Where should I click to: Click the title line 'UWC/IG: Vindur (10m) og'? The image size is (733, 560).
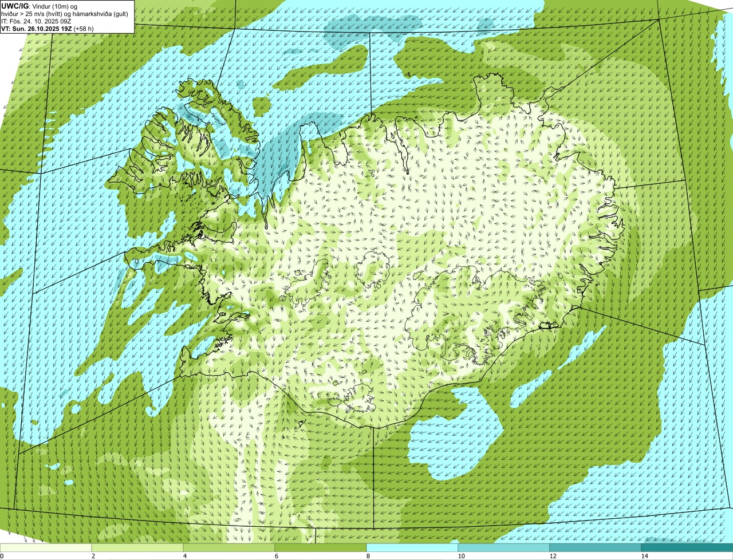(40, 6)
